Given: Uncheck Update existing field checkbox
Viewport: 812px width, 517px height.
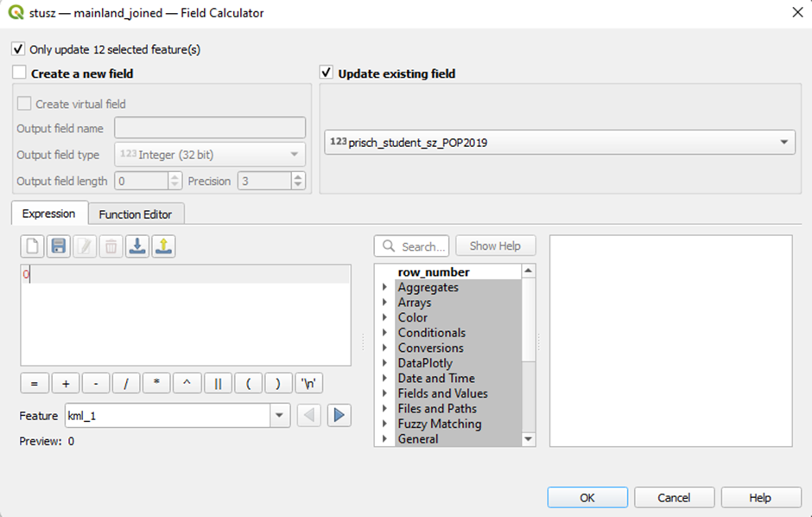Looking at the screenshot, I should click(327, 73).
